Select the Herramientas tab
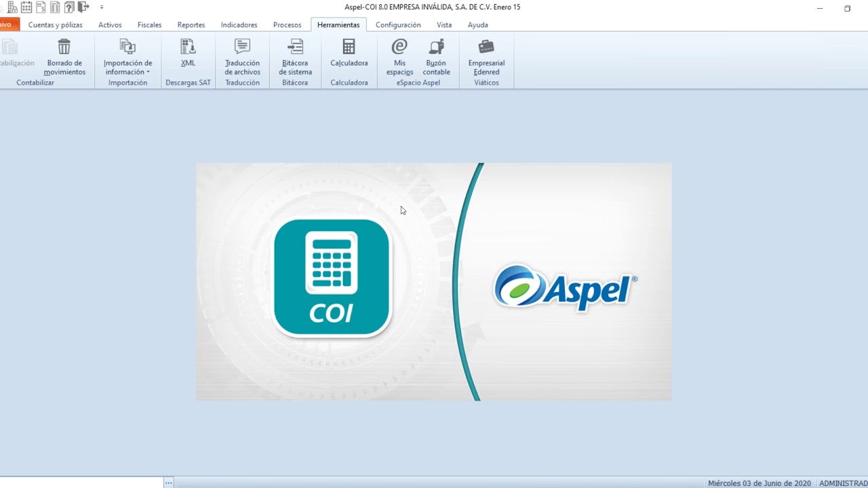 338,24
